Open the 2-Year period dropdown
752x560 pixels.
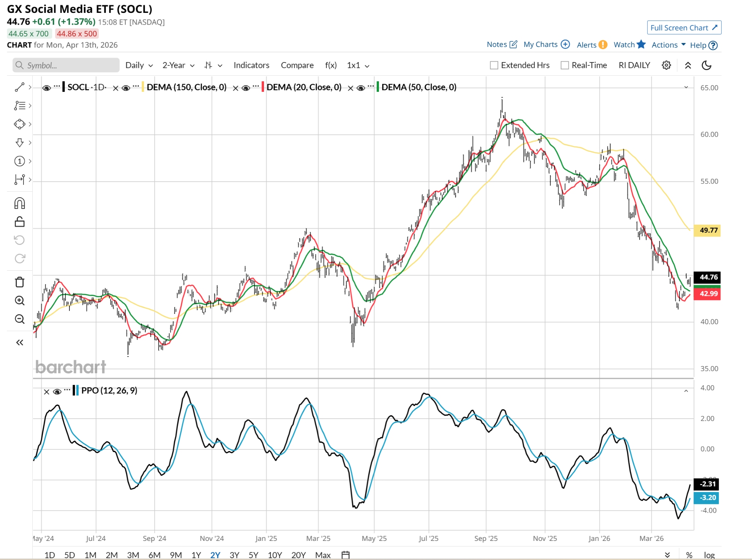[x=178, y=65]
